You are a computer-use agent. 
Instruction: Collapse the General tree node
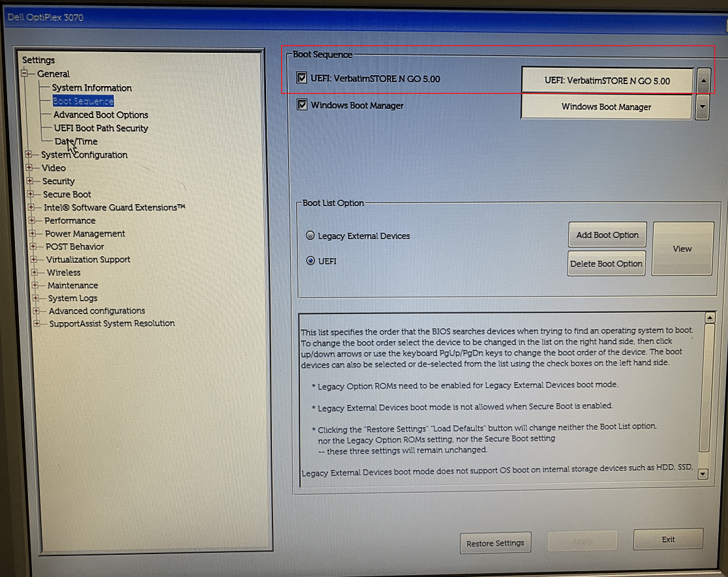coord(25,73)
